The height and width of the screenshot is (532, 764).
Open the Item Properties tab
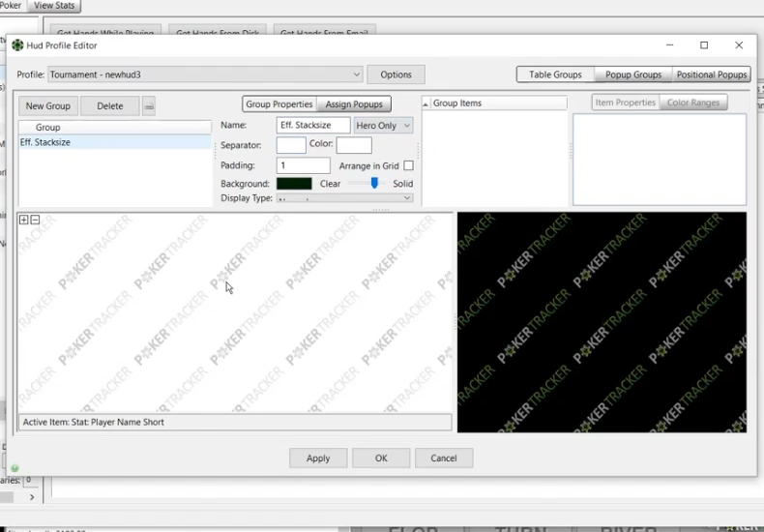pos(625,103)
